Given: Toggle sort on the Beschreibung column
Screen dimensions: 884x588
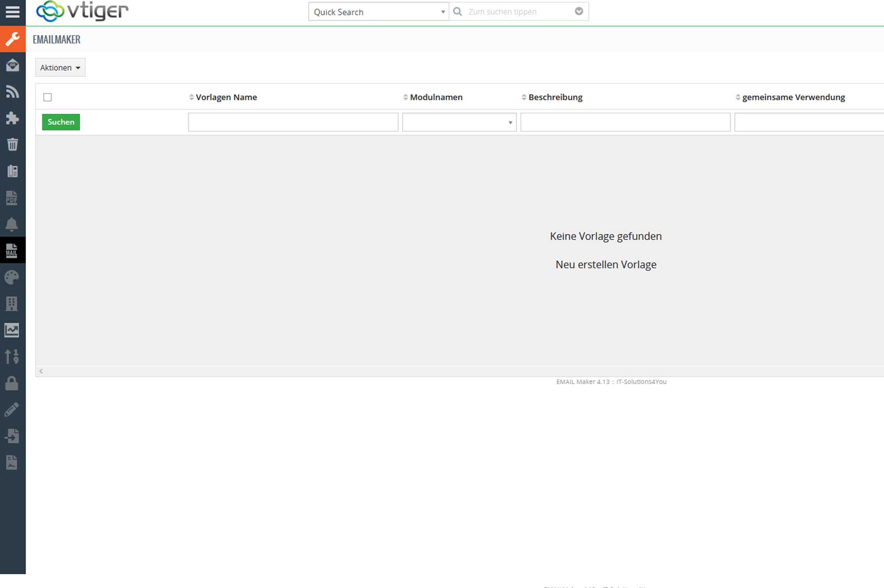Looking at the screenshot, I should click(524, 97).
